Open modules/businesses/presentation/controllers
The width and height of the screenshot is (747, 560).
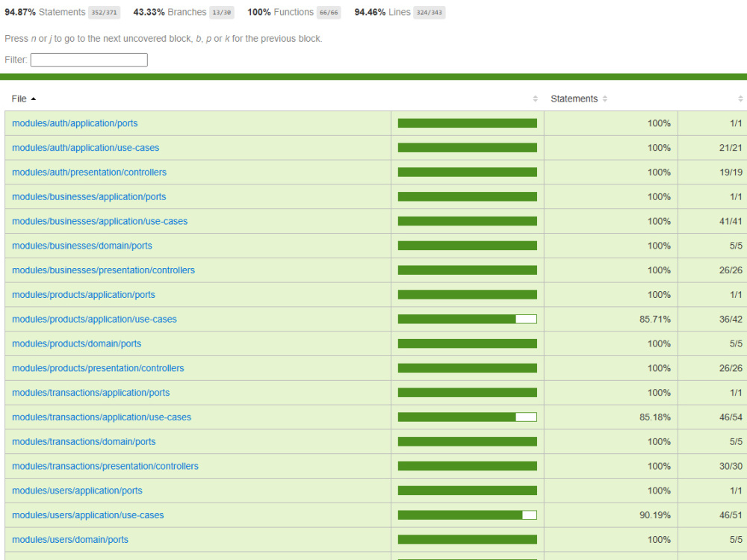[103, 270]
